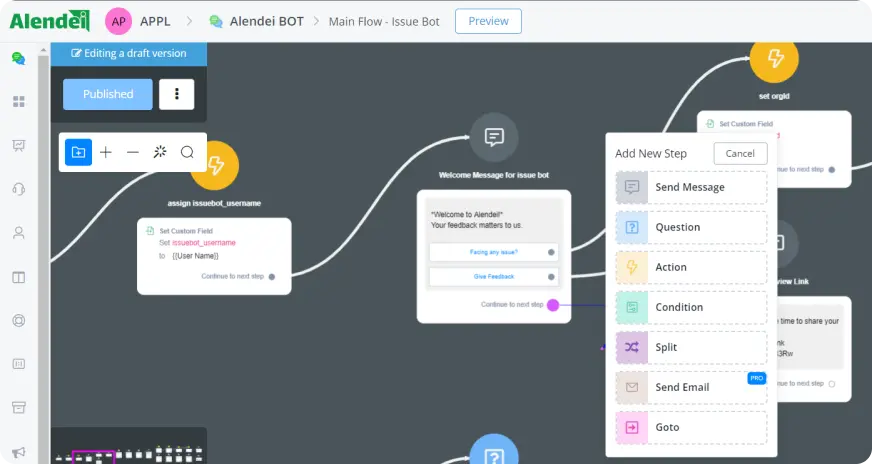
Task: Open the columns layout icon in sidebar
Action: pyautogui.click(x=19, y=277)
